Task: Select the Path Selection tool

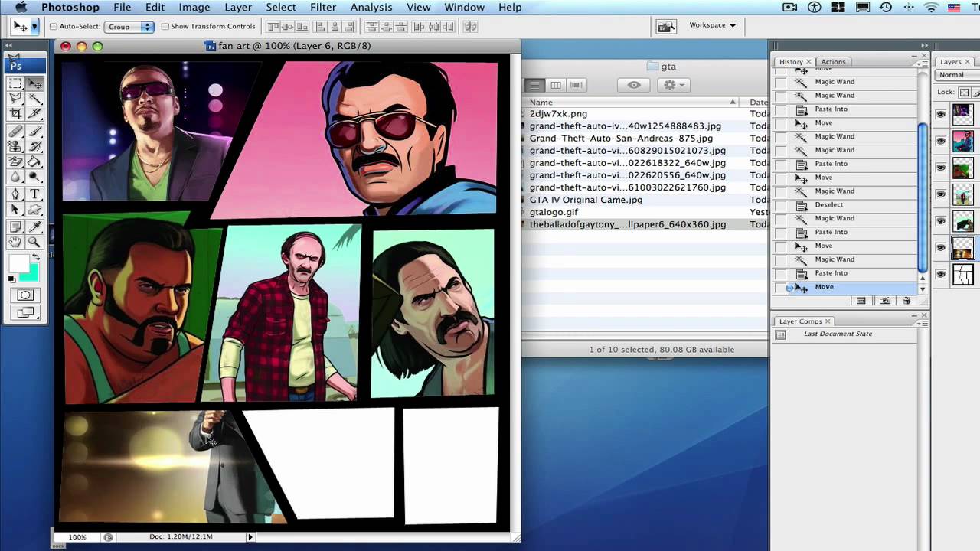Action: click(x=15, y=210)
